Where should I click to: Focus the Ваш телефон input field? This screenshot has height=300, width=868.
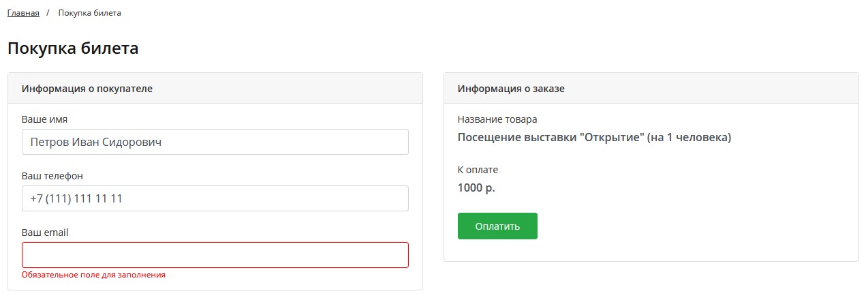(215, 198)
